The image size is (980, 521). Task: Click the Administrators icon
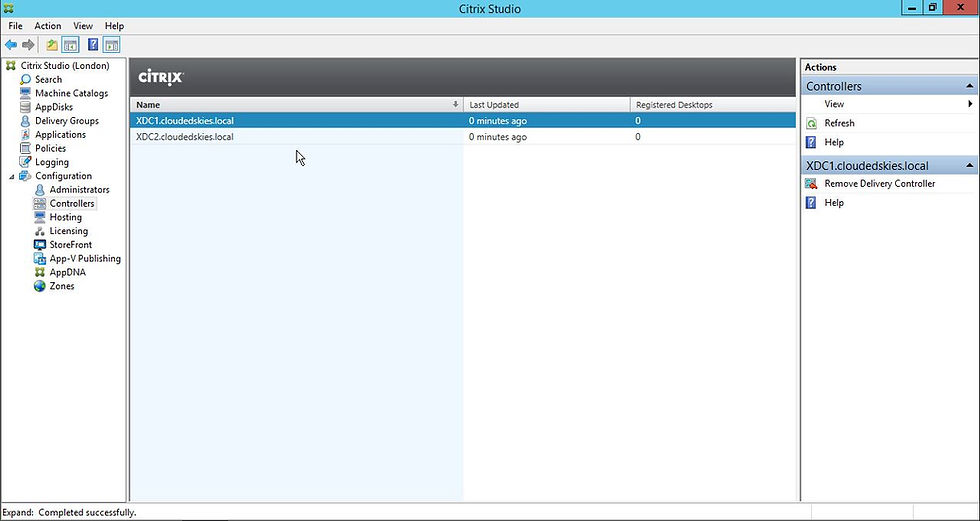pos(39,189)
